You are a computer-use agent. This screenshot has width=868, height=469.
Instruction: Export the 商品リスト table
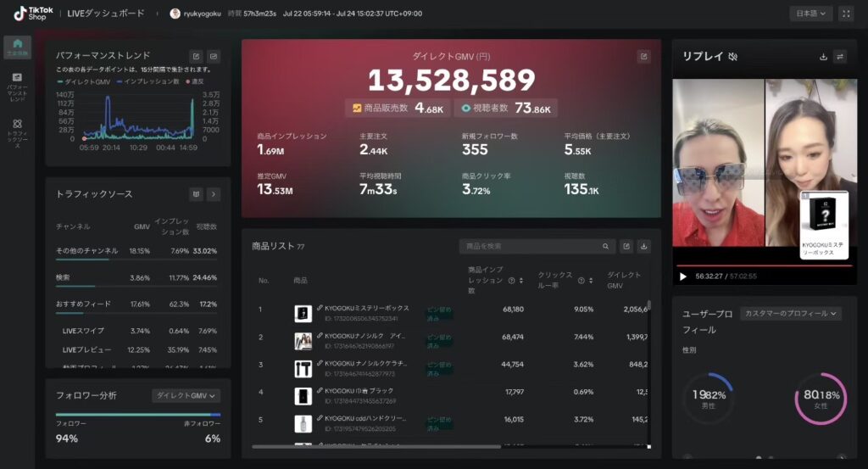click(626, 247)
